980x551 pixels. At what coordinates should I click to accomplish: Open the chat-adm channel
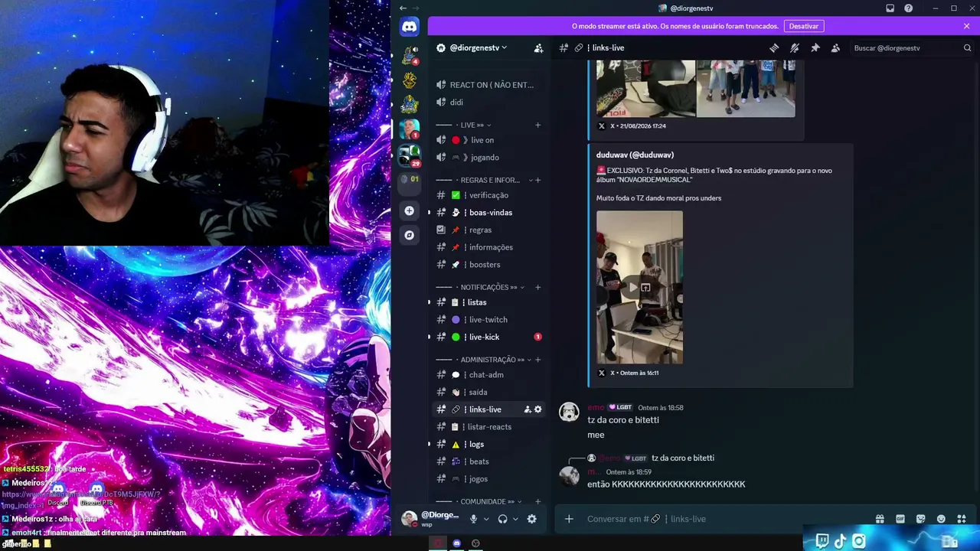coord(488,375)
